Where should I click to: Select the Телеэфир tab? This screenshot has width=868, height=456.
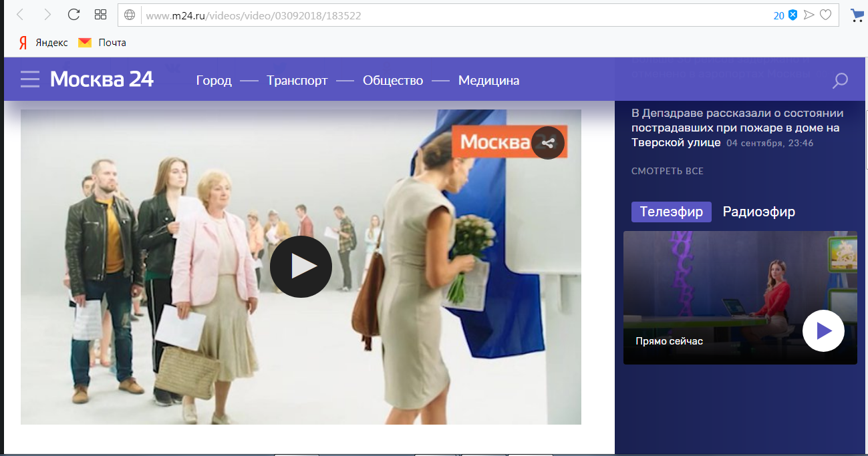[672, 212]
